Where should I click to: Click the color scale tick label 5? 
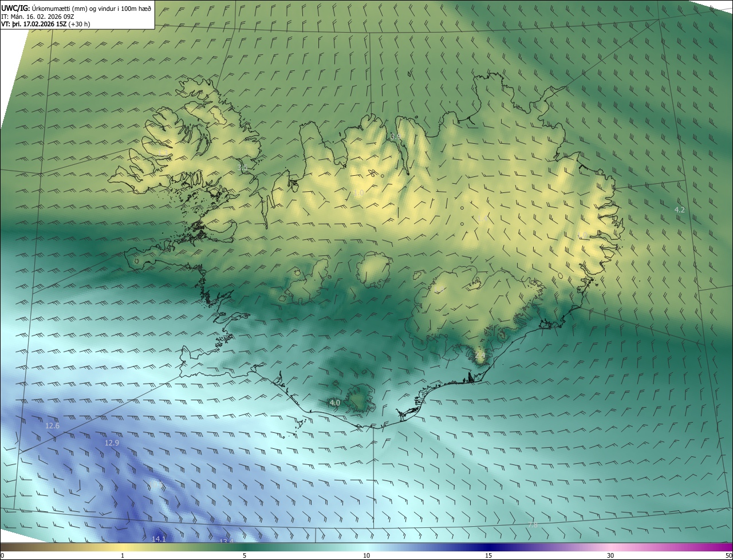[x=245, y=555]
